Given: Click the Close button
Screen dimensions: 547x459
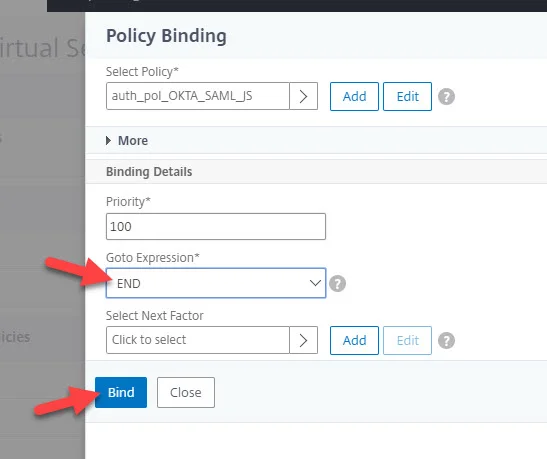Looking at the screenshot, I should (186, 392).
